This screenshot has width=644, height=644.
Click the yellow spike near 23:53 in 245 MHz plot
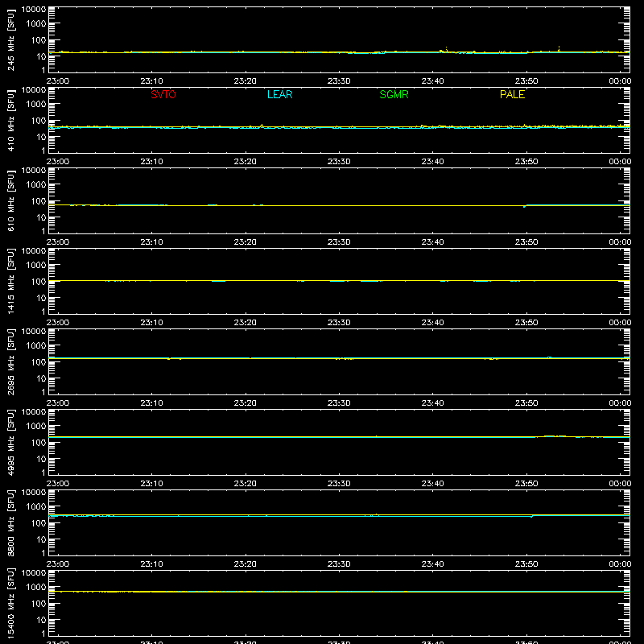point(559,48)
